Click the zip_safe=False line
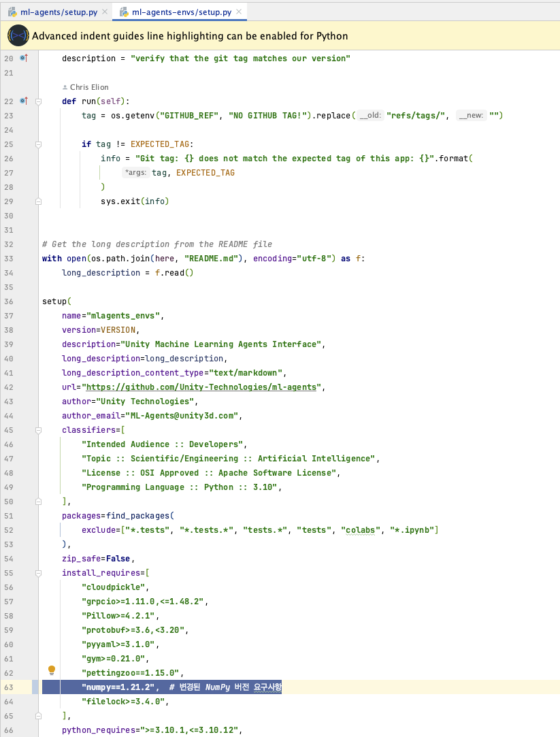The image size is (560, 737). tap(98, 559)
